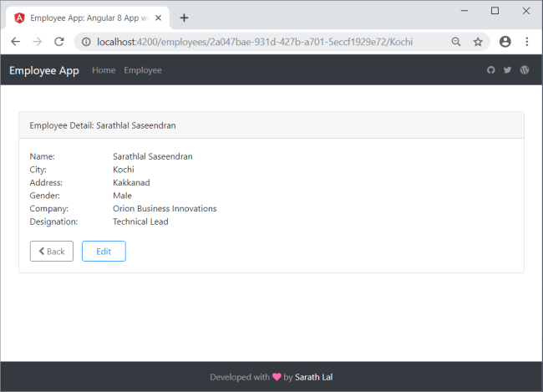The height and width of the screenshot is (392, 543).
Task: Click the address bar URL
Action: click(255, 42)
